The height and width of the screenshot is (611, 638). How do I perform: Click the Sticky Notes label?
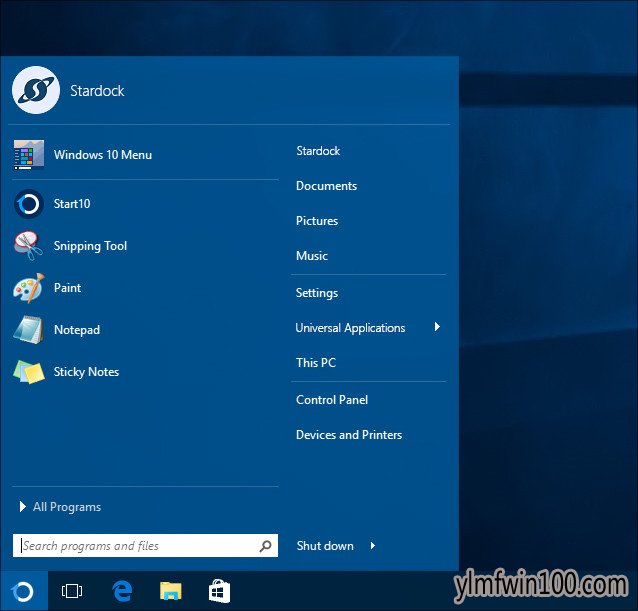pyautogui.click(x=86, y=372)
